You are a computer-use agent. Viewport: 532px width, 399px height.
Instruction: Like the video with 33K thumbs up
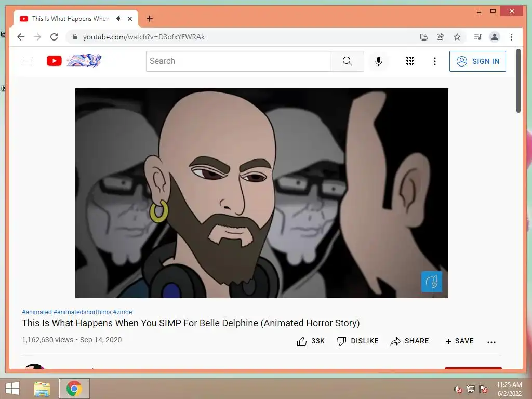point(311,341)
